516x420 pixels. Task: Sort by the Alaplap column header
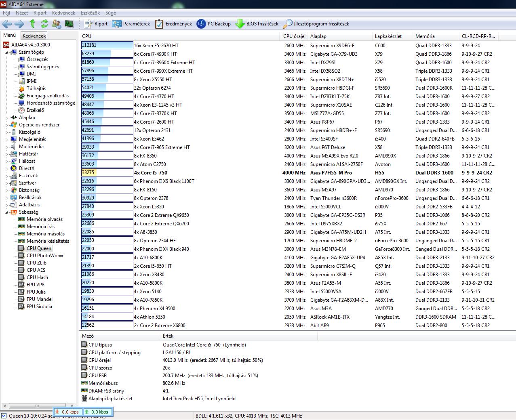pos(340,36)
